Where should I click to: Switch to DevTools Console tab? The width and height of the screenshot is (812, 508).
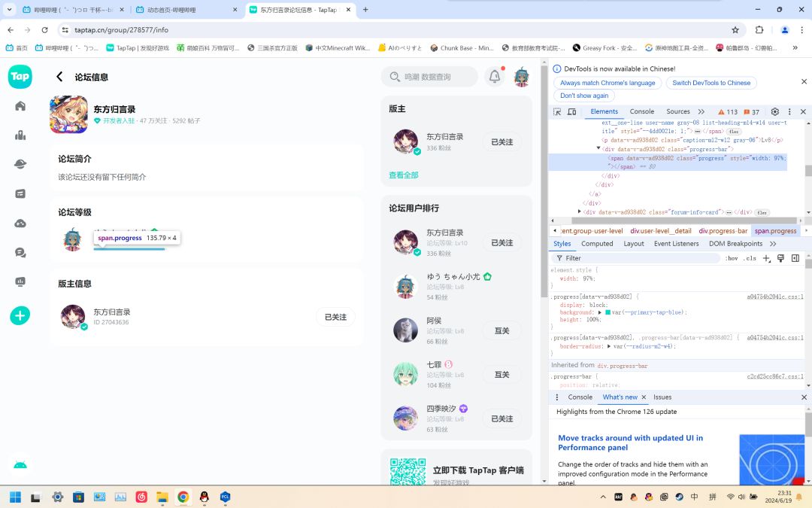pyautogui.click(x=641, y=111)
